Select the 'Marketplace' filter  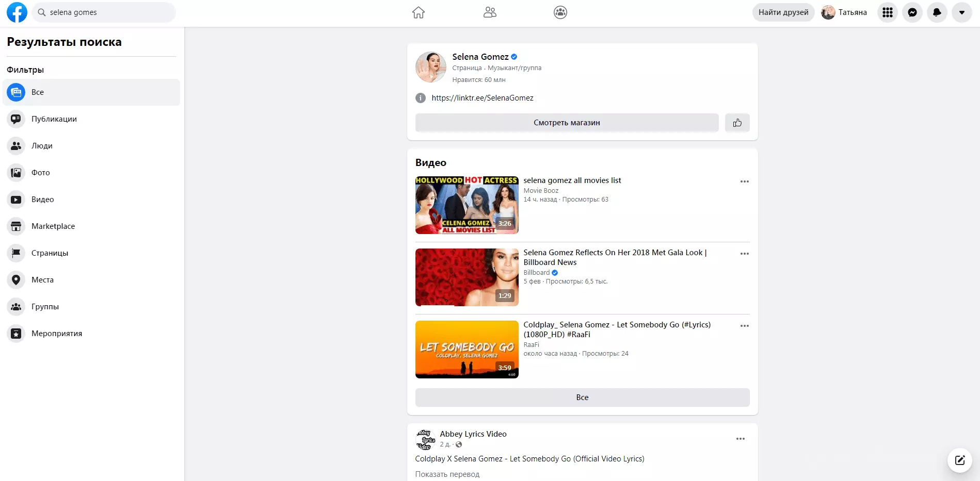tap(91, 226)
